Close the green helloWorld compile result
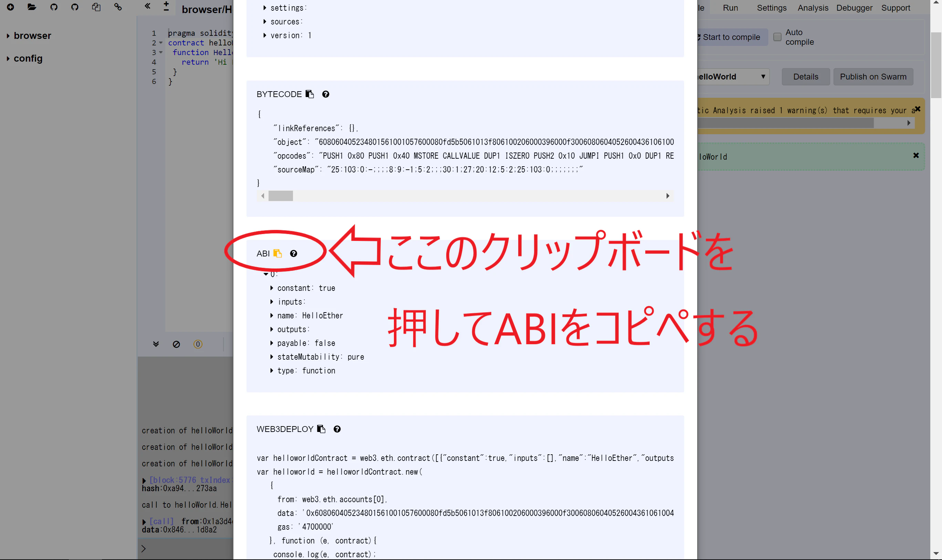942x560 pixels. point(916,156)
